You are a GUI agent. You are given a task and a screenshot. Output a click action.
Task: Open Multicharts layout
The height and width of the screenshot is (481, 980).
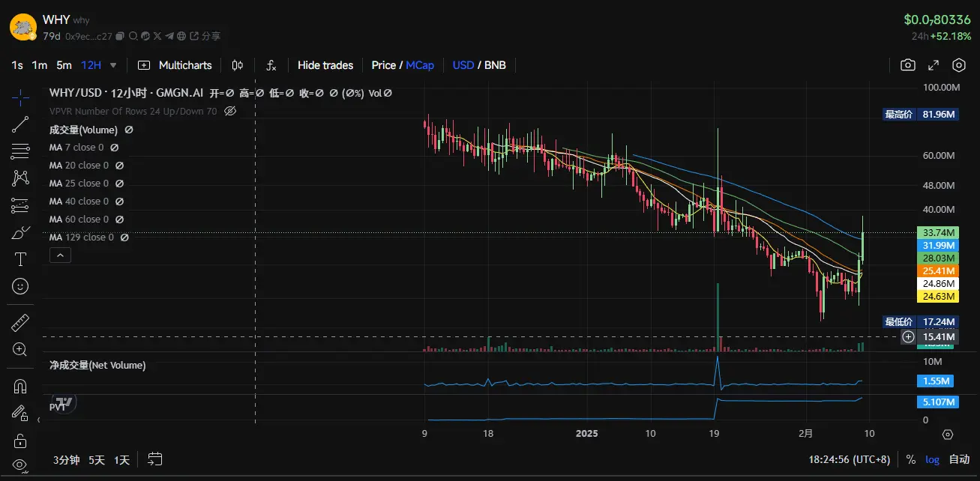click(175, 65)
